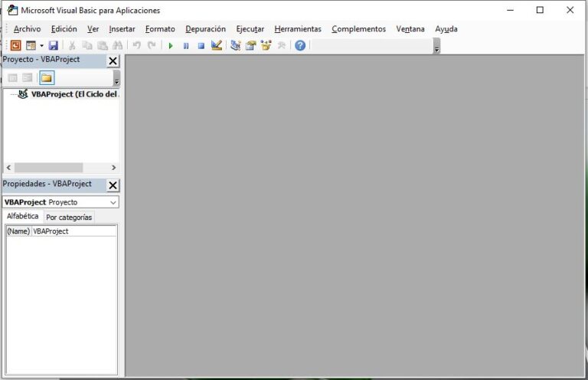This screenshot has width=588, height=380.
Task: Click the Visual Basic window title icon
Action: tap(12, 10)
